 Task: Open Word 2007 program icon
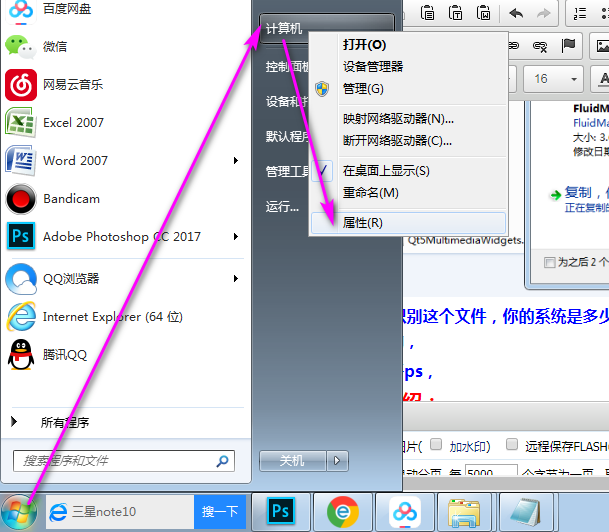tap(21, 161)
